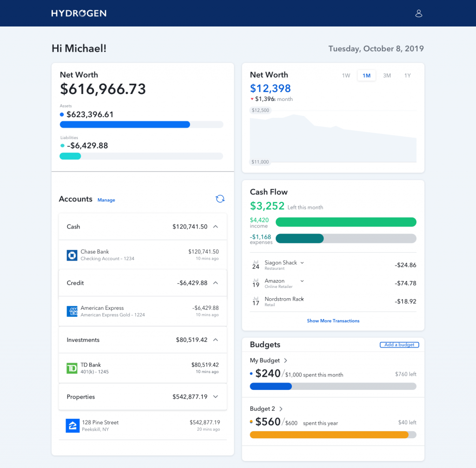Expand the Siagon Shack transaction dropdown
The width and height of the screenshot is (476, 468).
tap(302, 263)
